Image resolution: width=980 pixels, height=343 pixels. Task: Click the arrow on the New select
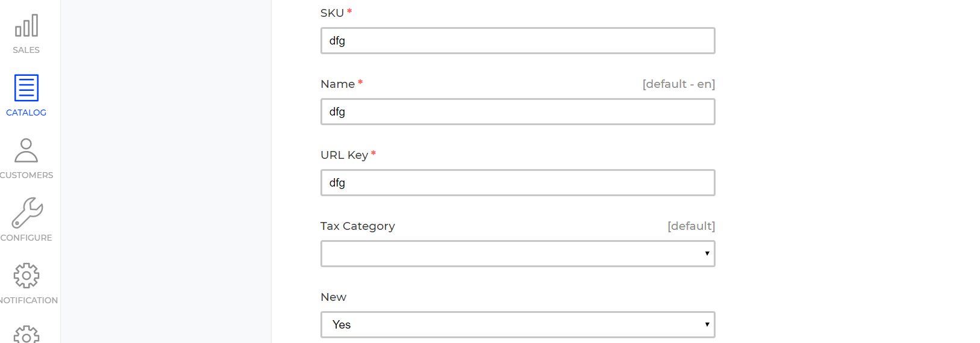[707, 324]
